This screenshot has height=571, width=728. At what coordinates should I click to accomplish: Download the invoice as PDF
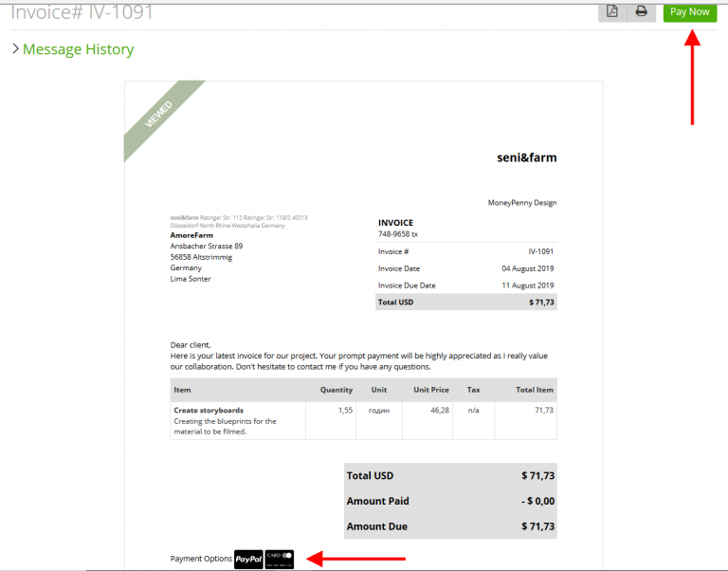pos(612,11)
